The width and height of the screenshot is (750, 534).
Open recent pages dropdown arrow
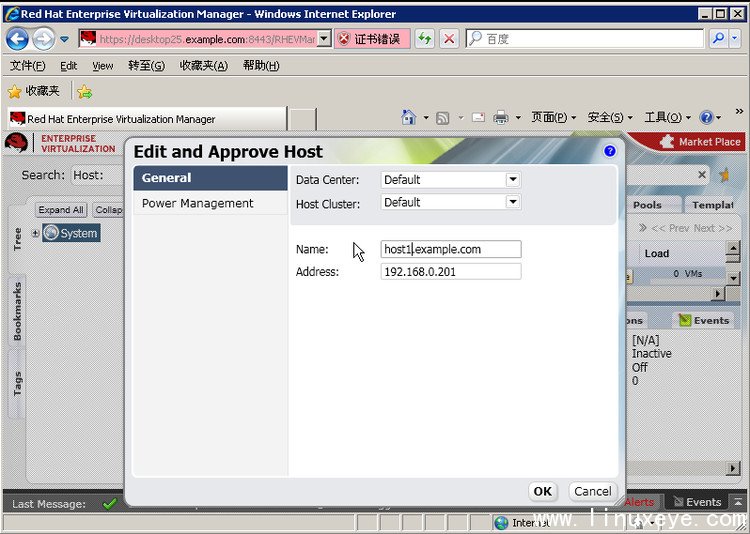[x=65, y=39]
